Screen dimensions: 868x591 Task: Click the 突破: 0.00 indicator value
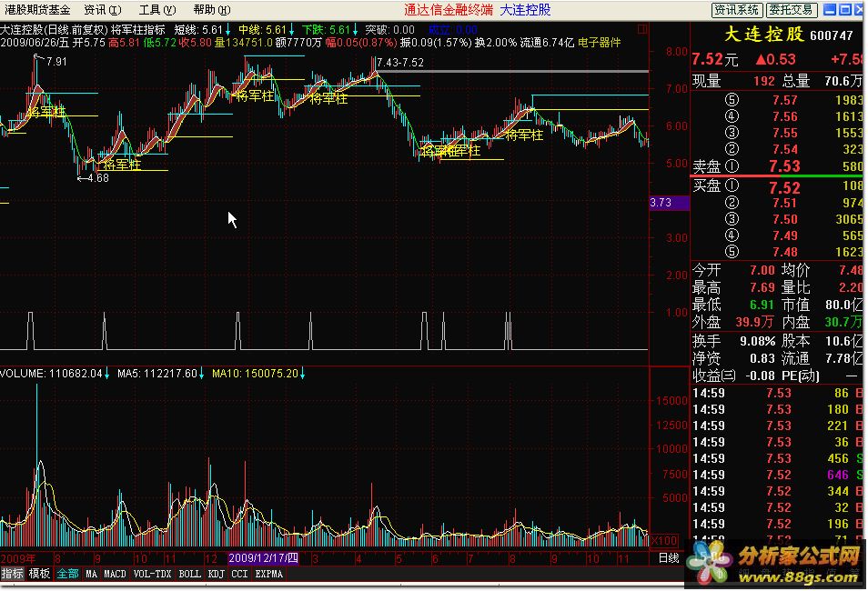[x=389, y=30]
